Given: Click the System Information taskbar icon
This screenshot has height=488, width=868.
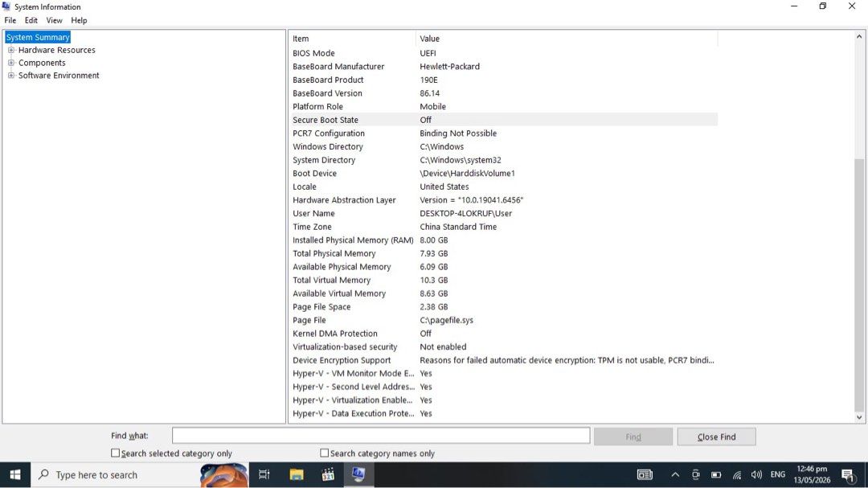Looking at the screenshot, I should click(358, 474).
